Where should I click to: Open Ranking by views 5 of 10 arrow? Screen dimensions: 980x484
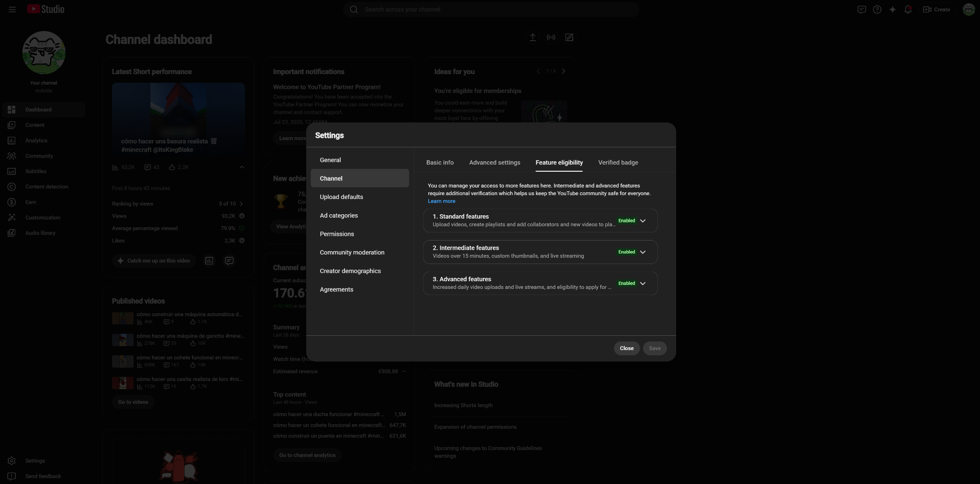coord(241,204)
